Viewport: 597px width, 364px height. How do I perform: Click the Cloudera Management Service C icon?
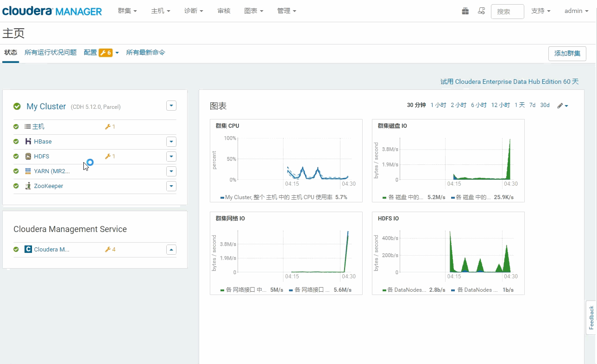(x=28, y=249)
